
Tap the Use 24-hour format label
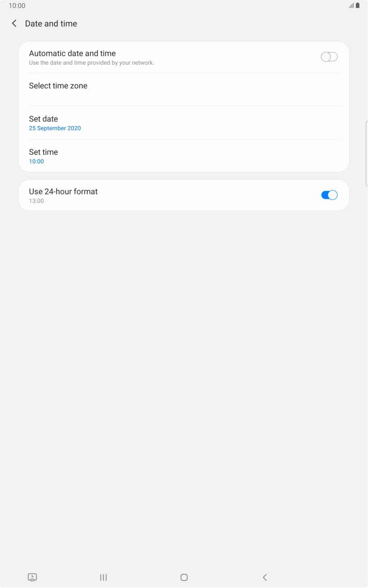point(63,192)
